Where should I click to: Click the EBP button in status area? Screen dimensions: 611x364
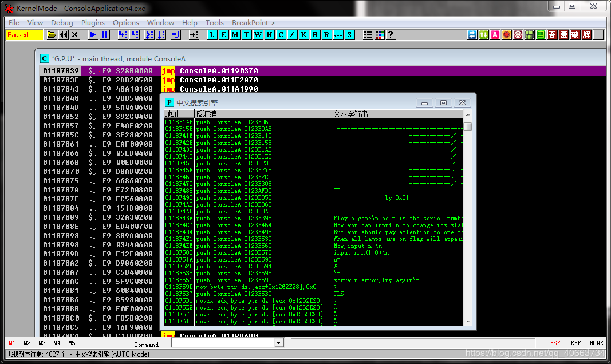575,343
